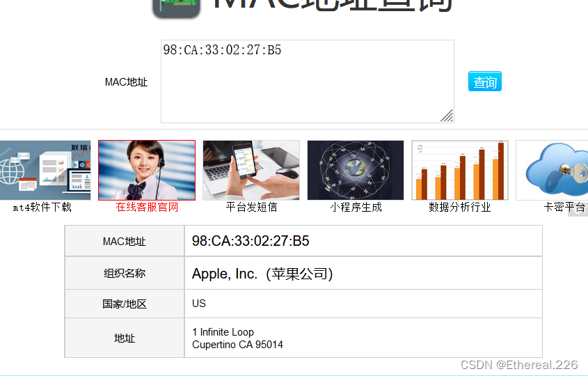Open the mt4软件下载 ad thumbnail

pos(45,170)
